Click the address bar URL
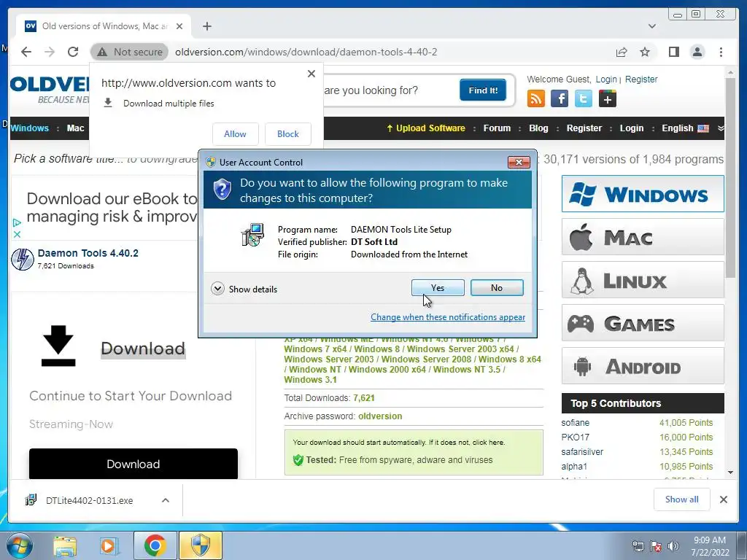747x560 pixels. tap(306, 52)
